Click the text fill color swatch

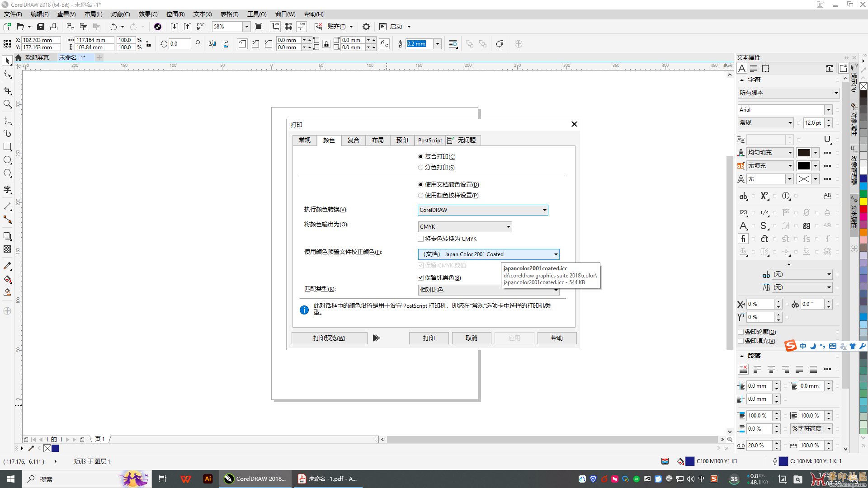click(x=804, y=153)
